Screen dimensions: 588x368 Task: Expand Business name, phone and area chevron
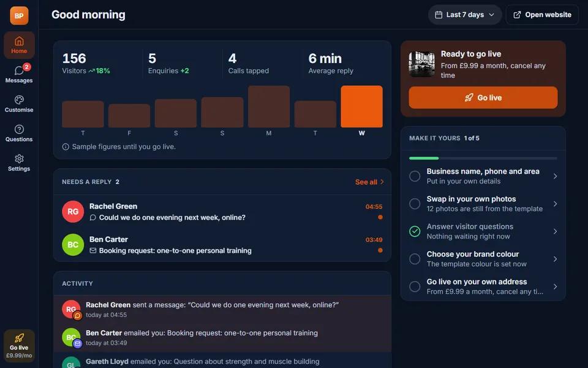pyautogui.click(x=556, y=176)
